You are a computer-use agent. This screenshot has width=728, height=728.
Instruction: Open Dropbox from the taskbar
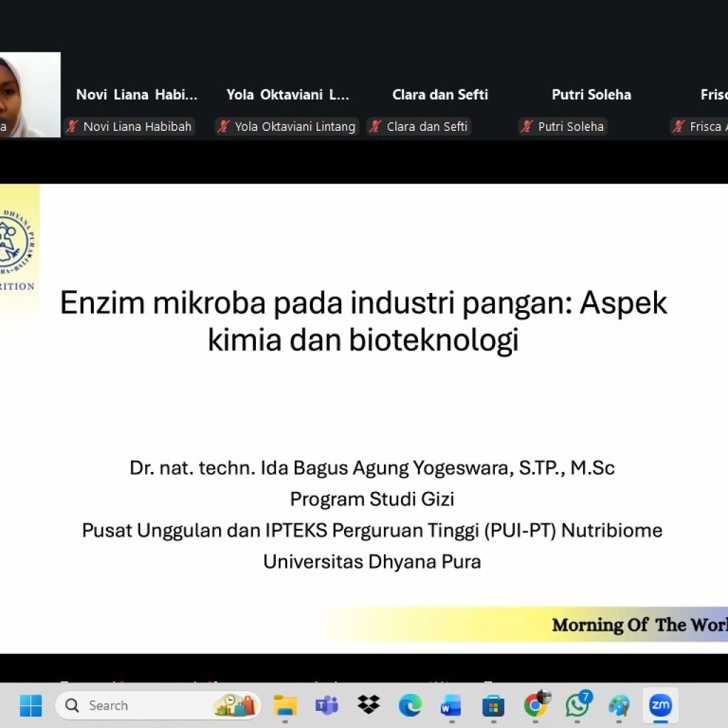(x=368, y=705)
